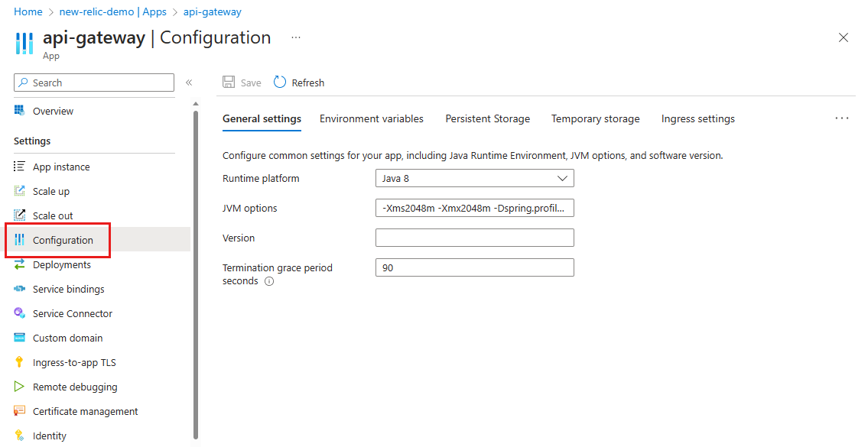Click the Service bindings icon
Viewport: 868px width, 447px height.
[x=20, y=289]
